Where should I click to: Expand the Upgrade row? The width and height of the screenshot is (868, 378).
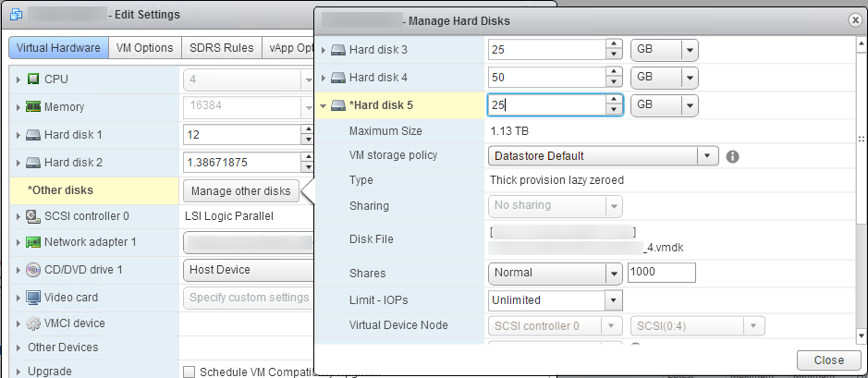[x=19, y=372]
